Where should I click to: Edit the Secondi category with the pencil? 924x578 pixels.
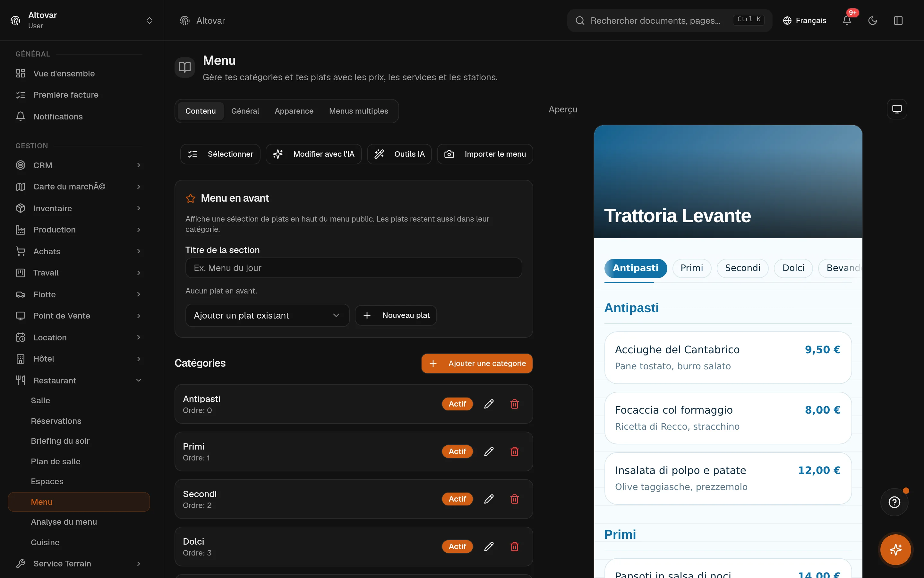489,499
